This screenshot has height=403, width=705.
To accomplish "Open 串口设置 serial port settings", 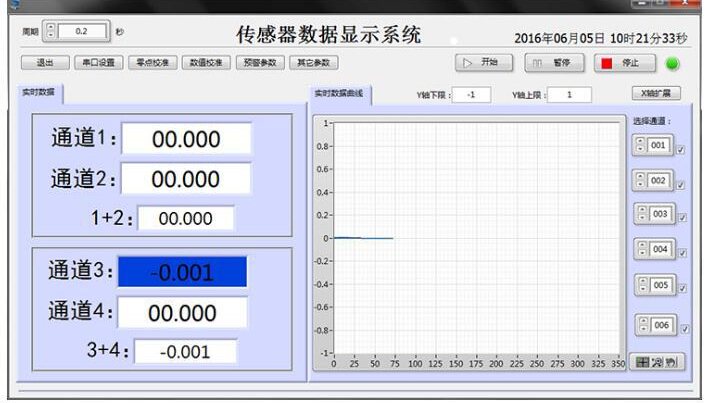I will [x=98, y=63].
